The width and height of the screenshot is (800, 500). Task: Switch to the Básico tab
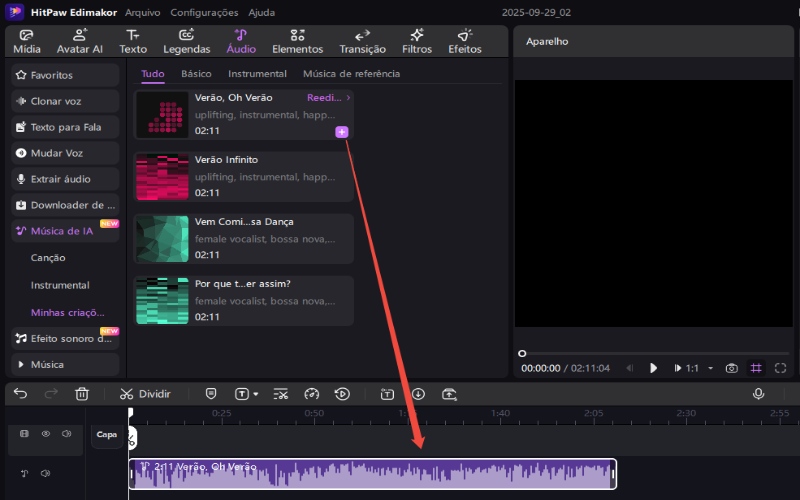click(x=196, y=73)
